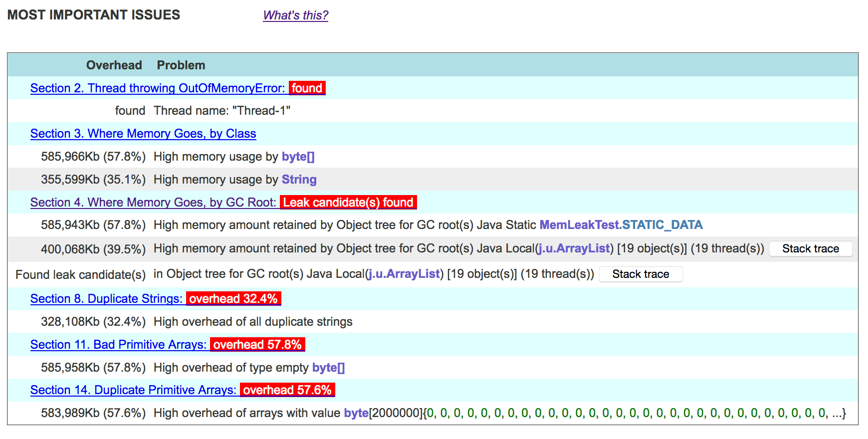Open the "What's this?" help link

pos(295,15)
